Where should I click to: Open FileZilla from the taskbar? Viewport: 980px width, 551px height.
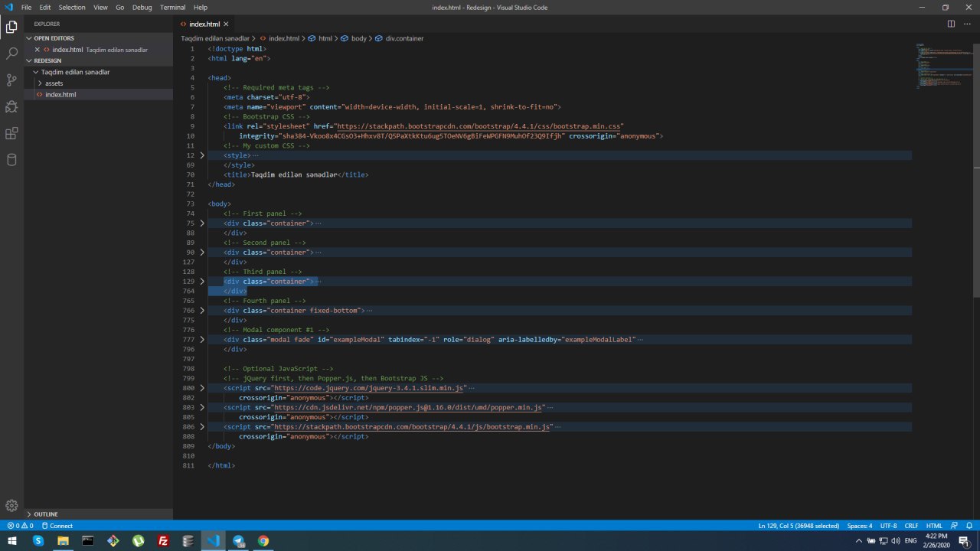[163, 541]
